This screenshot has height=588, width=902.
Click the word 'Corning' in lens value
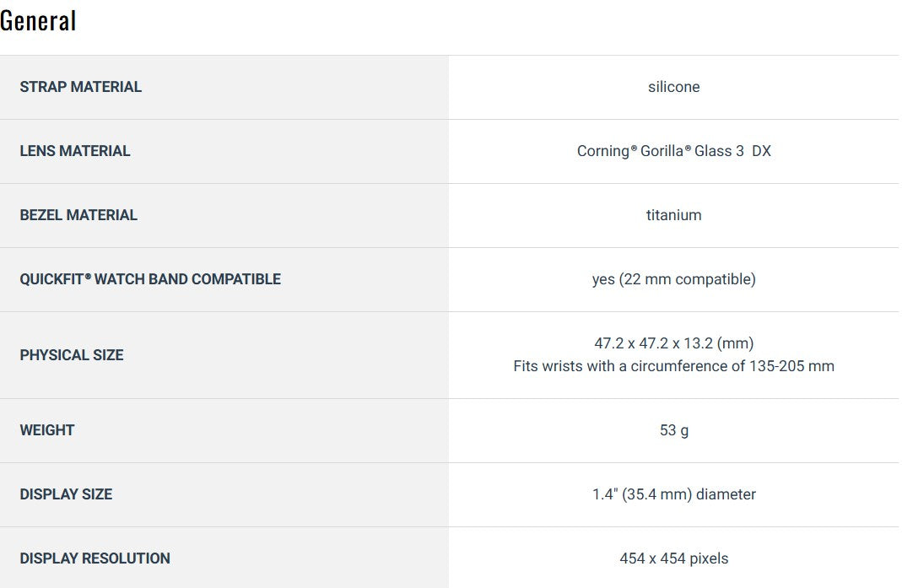click(602, 151)
